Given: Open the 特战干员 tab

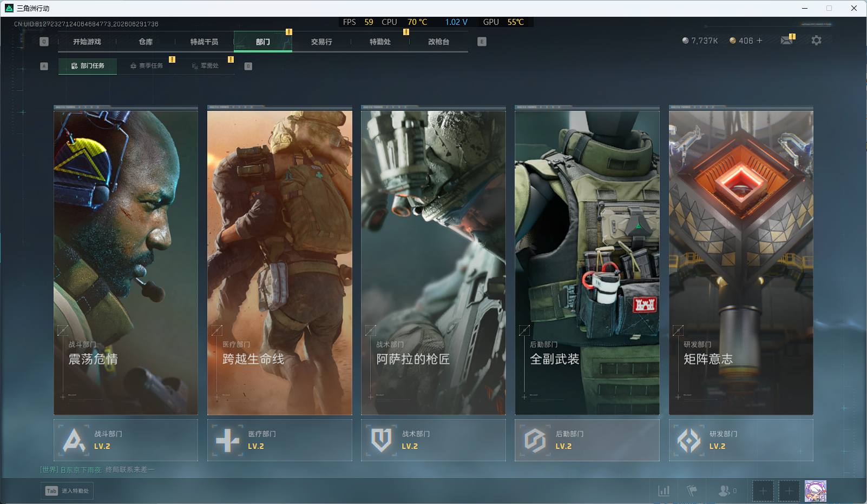Looking at the screenshot, I should click(x=204, y=42).
